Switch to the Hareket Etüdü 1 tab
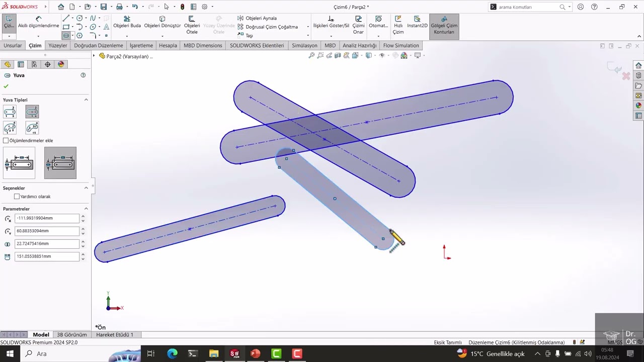The image size is (644, 362). [115, 334]
